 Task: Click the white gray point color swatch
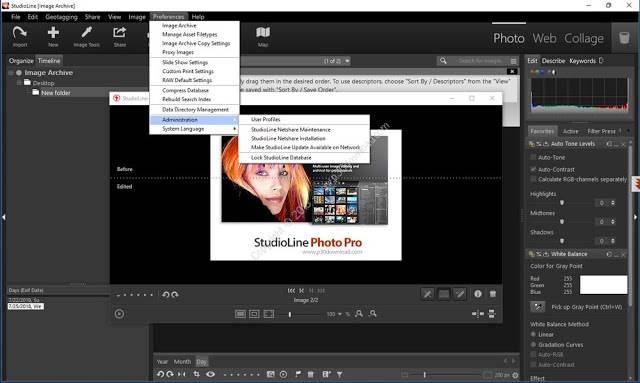click(x=603, y=285)
